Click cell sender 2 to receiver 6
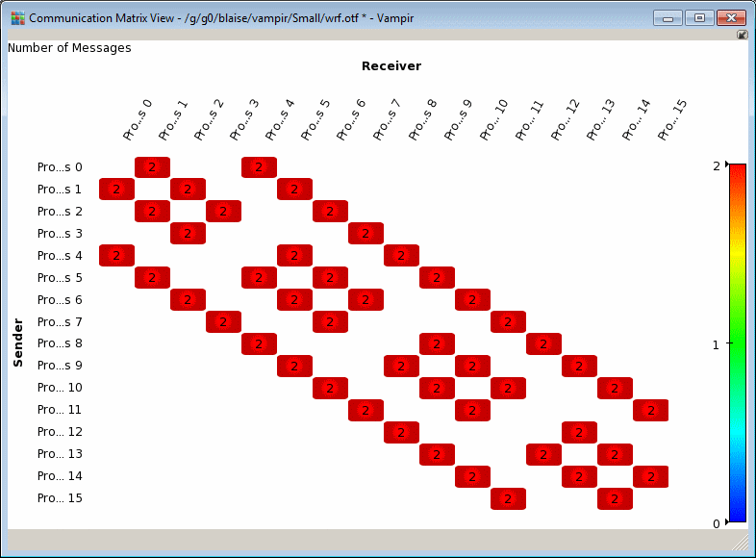This screenshot has height=558, width=756. pos(330,212)
